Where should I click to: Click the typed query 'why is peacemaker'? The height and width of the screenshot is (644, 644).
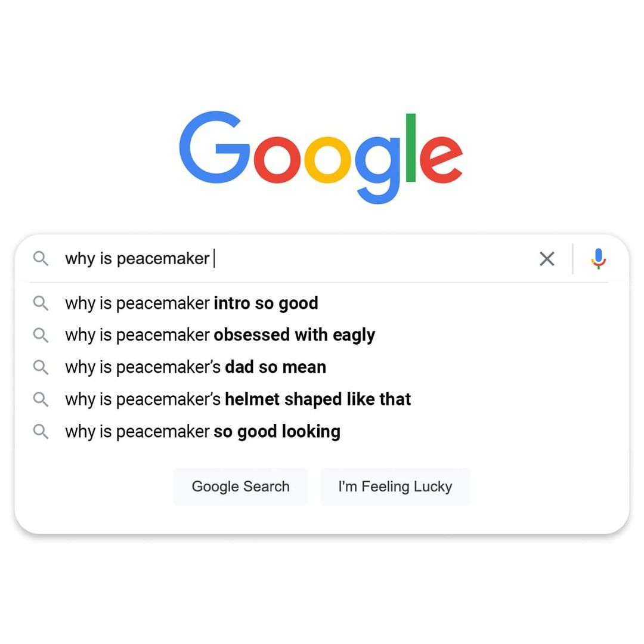click(137, 259)
